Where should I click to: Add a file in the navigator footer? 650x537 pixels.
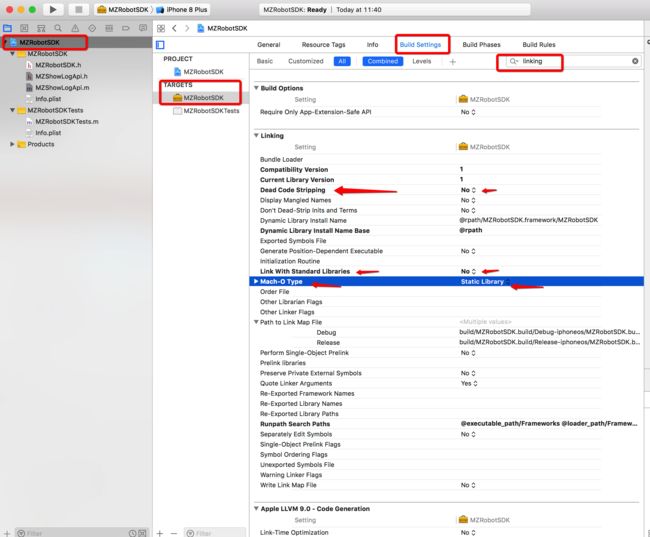pos(7,533)
